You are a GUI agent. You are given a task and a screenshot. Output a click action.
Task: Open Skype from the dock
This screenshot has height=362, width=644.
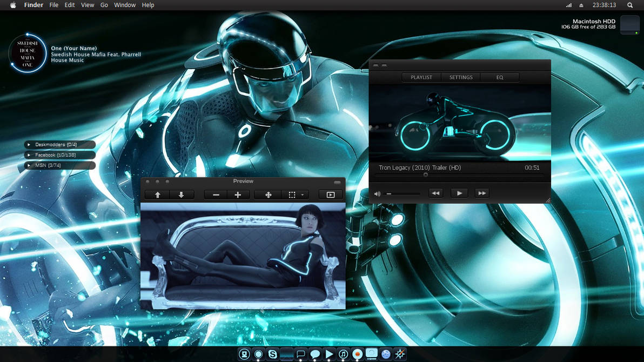[272, 354]
